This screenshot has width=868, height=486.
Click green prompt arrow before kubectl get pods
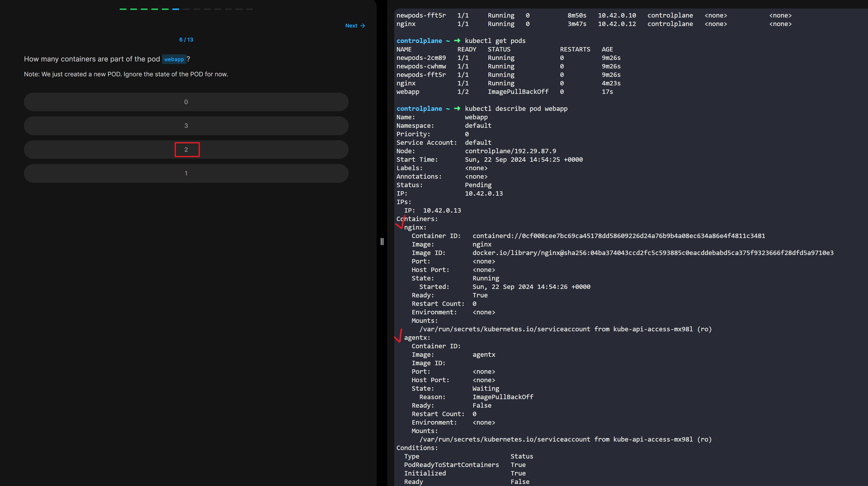pos(457,40)
